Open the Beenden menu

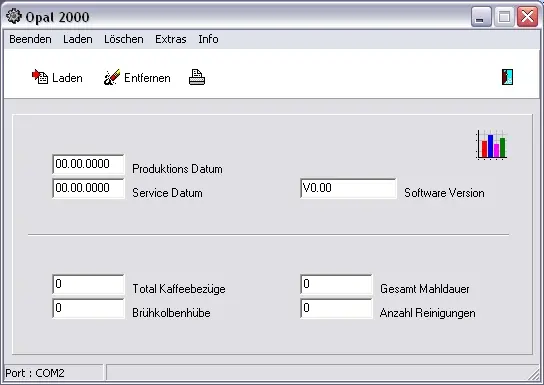pos(30,39)
